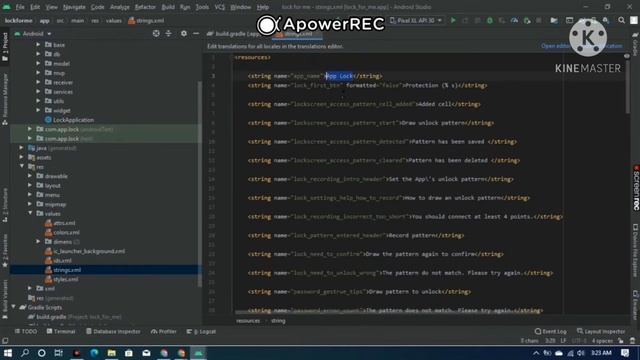Open the Database Inspector tool window
Screen dimensions: 640x360
(x=113, y=331)
